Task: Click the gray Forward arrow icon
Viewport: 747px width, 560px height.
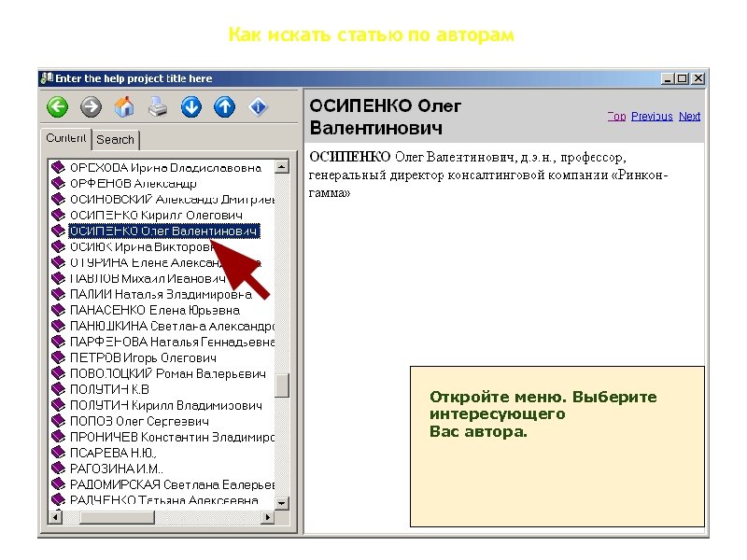Action: click(x=91, y=106)
